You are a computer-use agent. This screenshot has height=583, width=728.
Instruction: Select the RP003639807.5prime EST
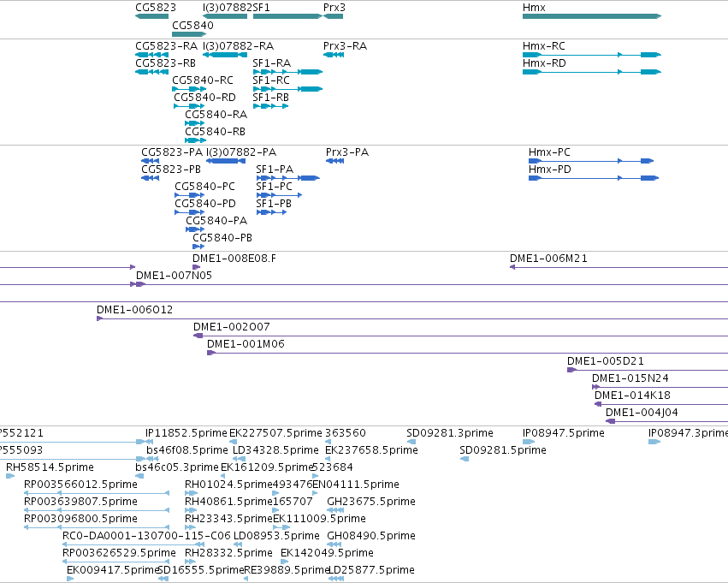[97, 510]
